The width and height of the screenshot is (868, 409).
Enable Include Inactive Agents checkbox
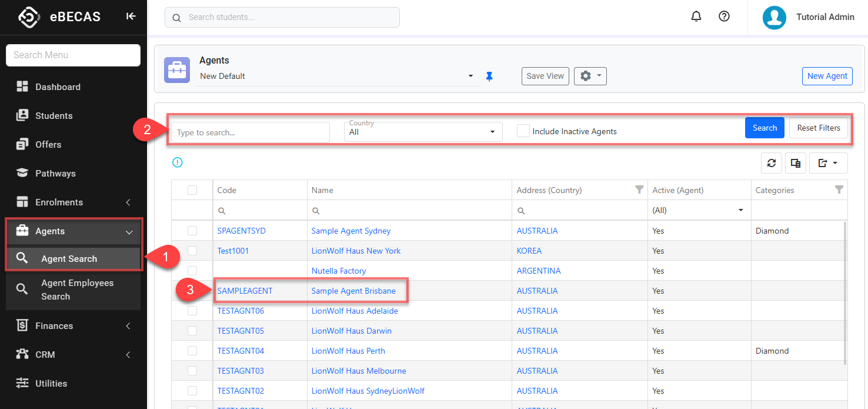(x=523, y=131)
